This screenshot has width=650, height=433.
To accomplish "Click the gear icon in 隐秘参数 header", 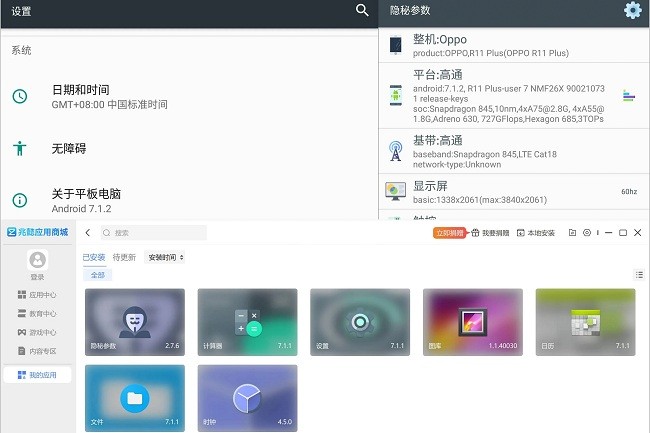I will tap(632, 11).
